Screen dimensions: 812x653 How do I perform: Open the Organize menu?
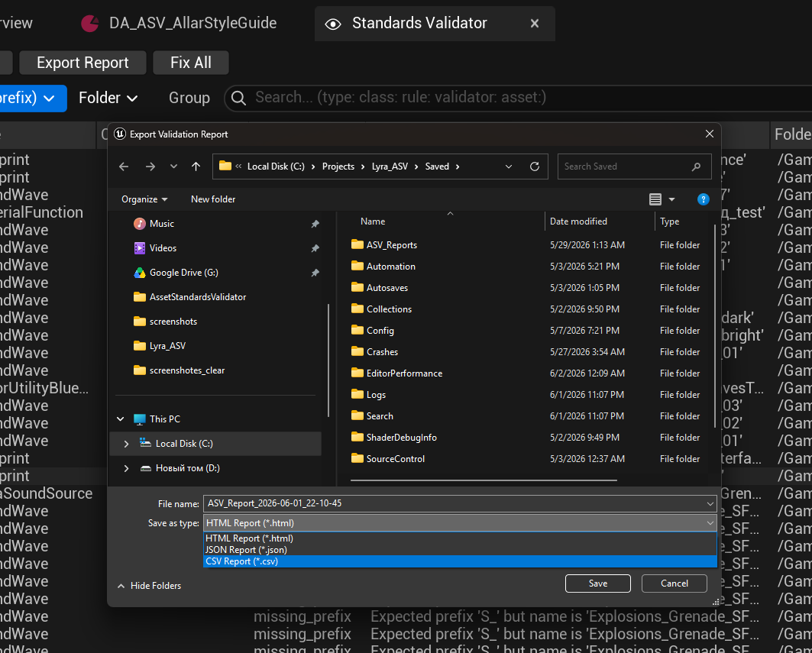144,199
